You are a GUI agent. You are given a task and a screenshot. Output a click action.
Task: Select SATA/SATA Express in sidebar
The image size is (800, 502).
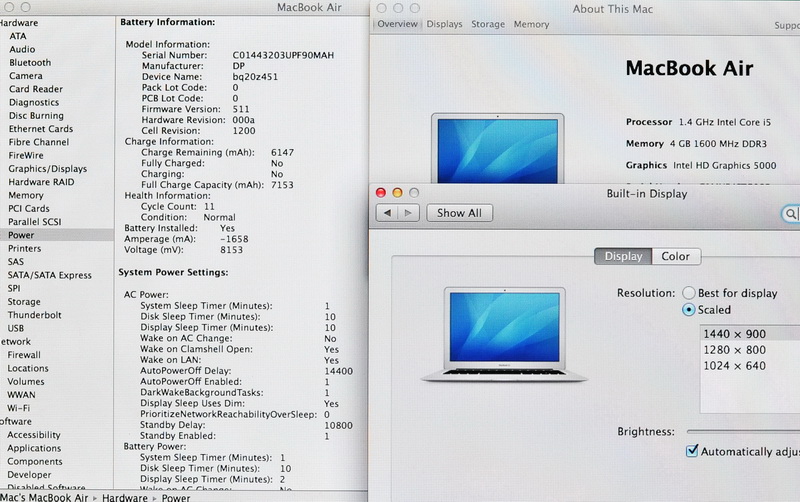pyautogui.click(x=49, y=275)
